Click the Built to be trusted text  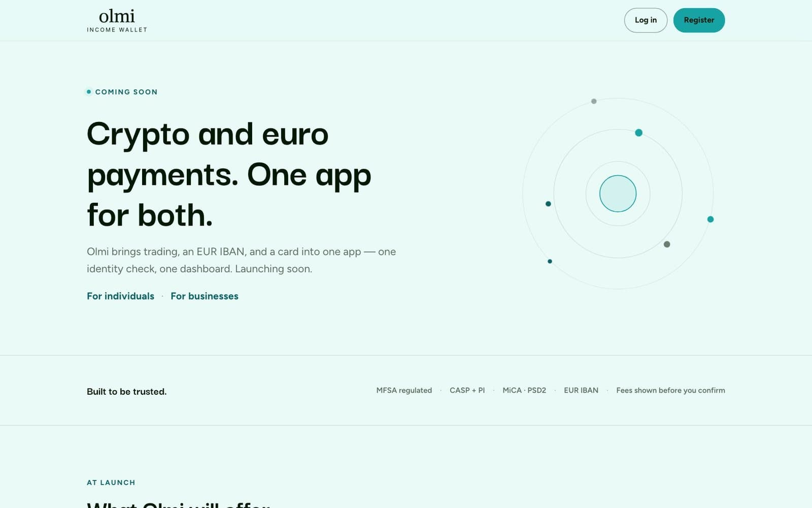127,392
